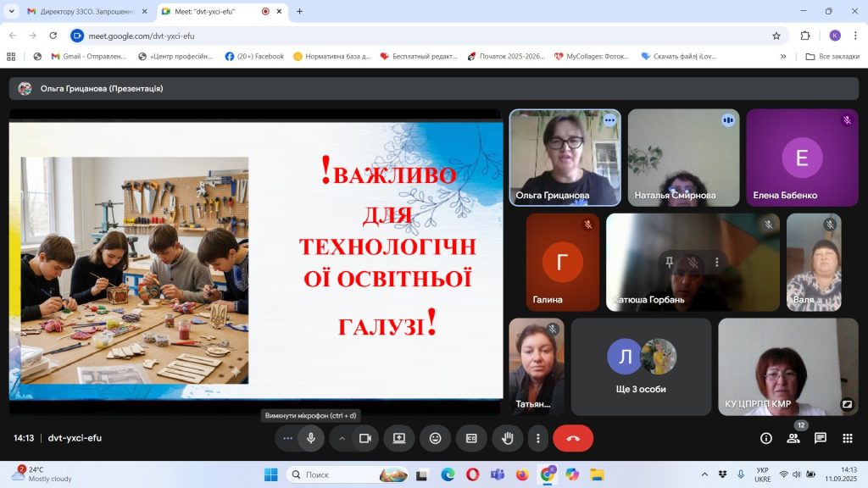
Task: Open the Facebook bookmark in bookmarks bar
Action: pyautogui.click(x=254, y=57)
